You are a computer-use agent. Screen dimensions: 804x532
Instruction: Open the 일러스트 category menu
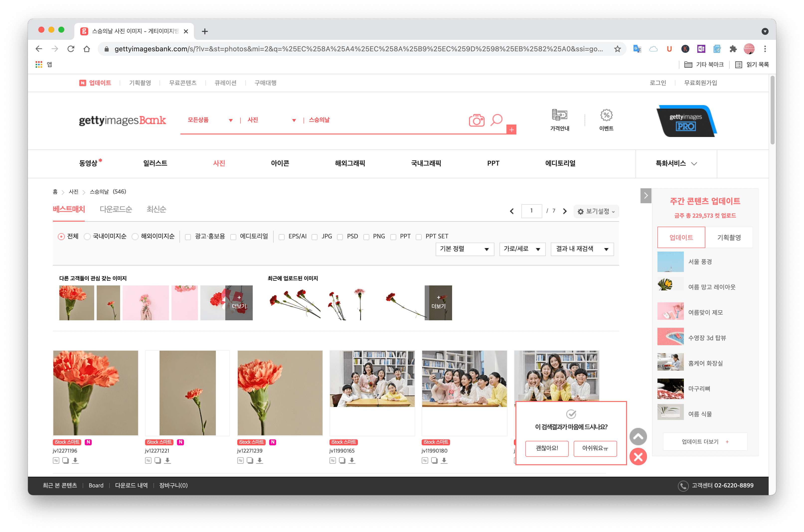tap(155, 163)
